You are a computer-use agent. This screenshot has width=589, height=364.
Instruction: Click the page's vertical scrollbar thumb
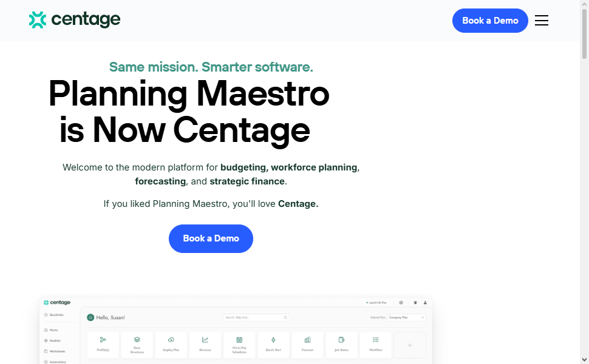coord(584,34)
